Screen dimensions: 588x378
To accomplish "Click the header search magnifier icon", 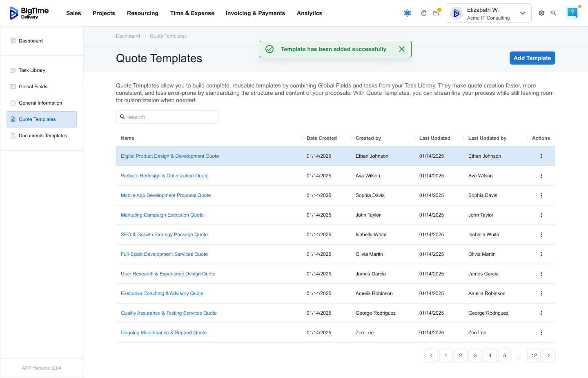I will (x=554, y=13).
